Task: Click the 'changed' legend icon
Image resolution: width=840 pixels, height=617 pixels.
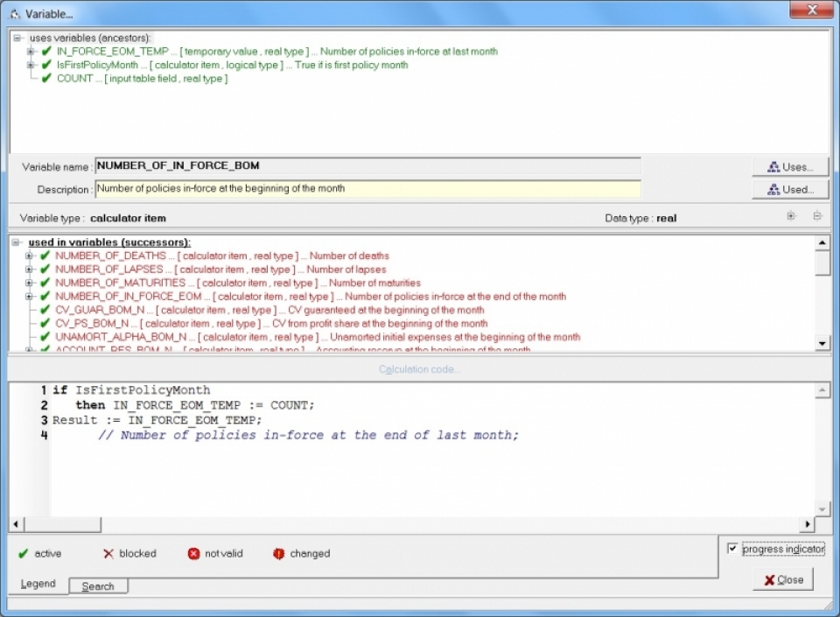Action: [x=278, y=554]
